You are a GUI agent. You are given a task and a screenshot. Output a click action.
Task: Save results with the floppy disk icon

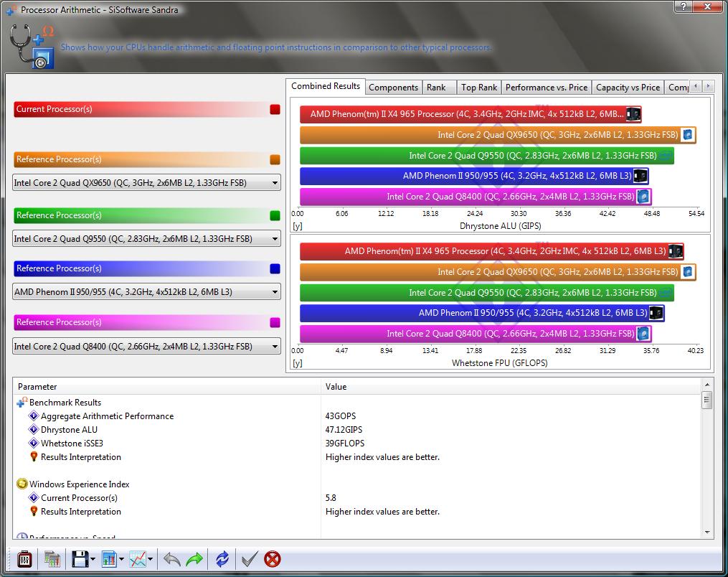point(80,559)
